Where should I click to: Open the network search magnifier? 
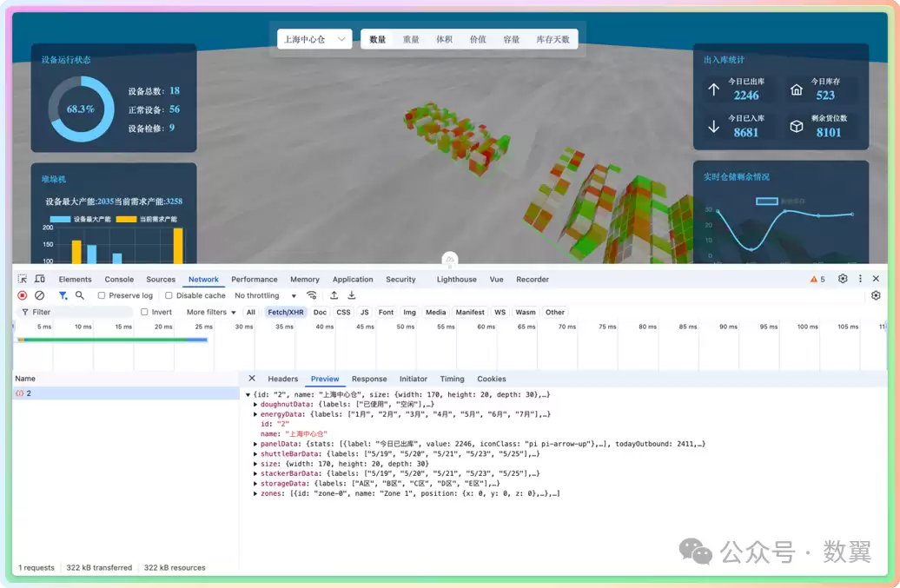click(x=80, y=295)
